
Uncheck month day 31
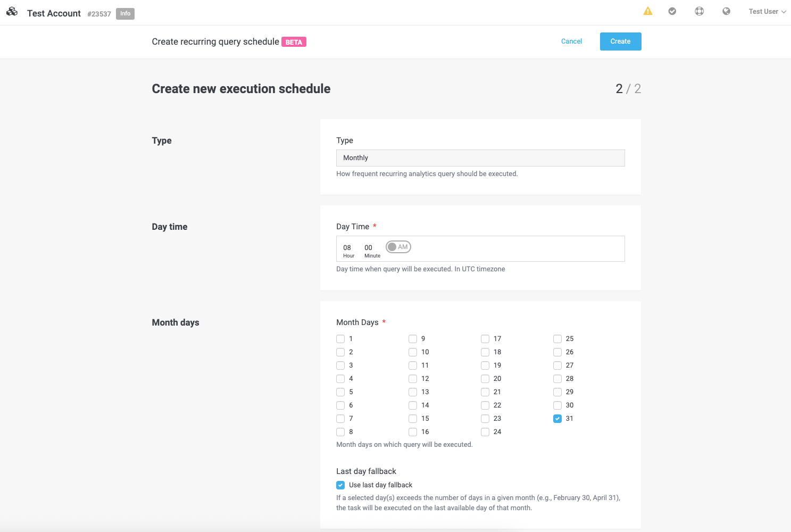click(x=557, y=419)
